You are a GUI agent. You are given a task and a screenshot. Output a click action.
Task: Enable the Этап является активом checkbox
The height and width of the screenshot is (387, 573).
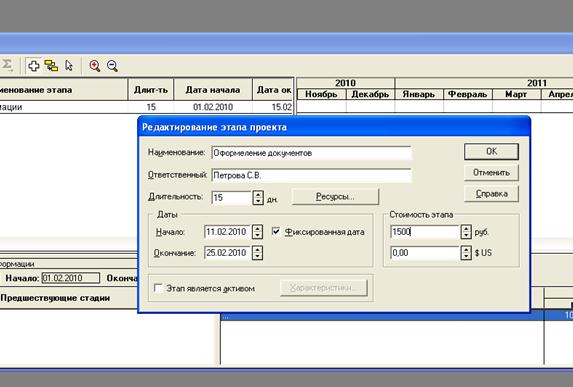tap(158, 288)
